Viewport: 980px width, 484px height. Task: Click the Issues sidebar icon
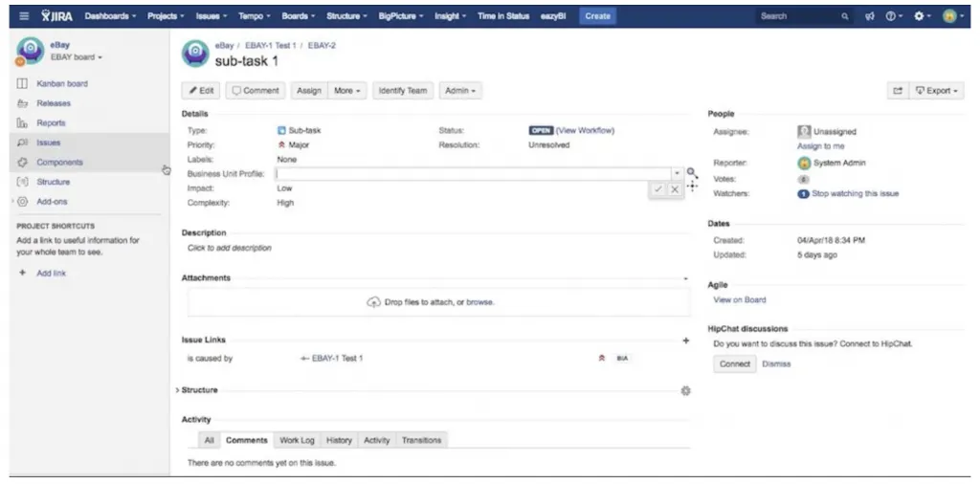point(23,143)
